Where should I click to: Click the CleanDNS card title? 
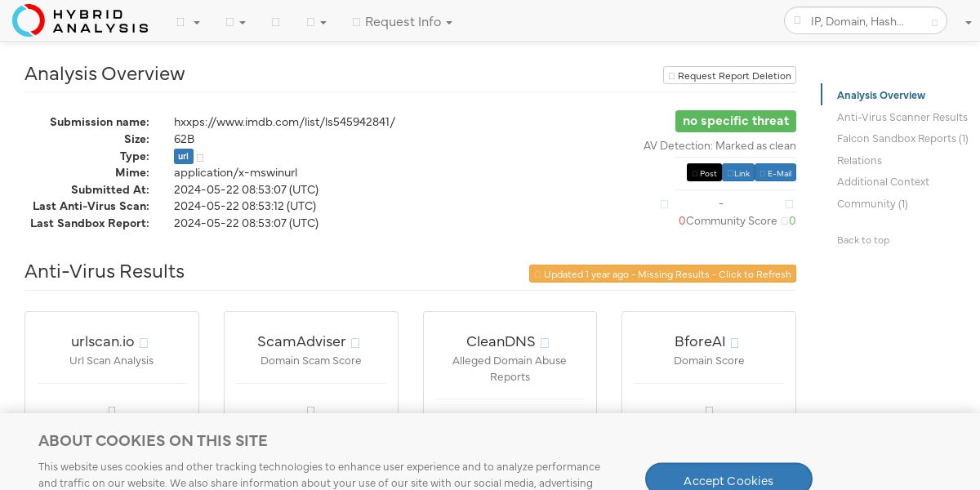click(x=501, y=341)
